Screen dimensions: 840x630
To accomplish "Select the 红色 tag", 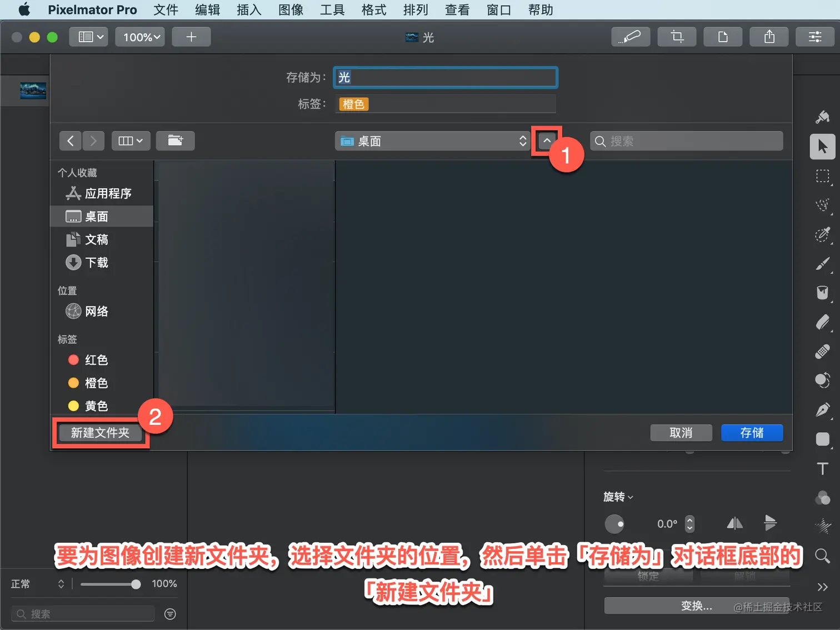I will (102, 360).
